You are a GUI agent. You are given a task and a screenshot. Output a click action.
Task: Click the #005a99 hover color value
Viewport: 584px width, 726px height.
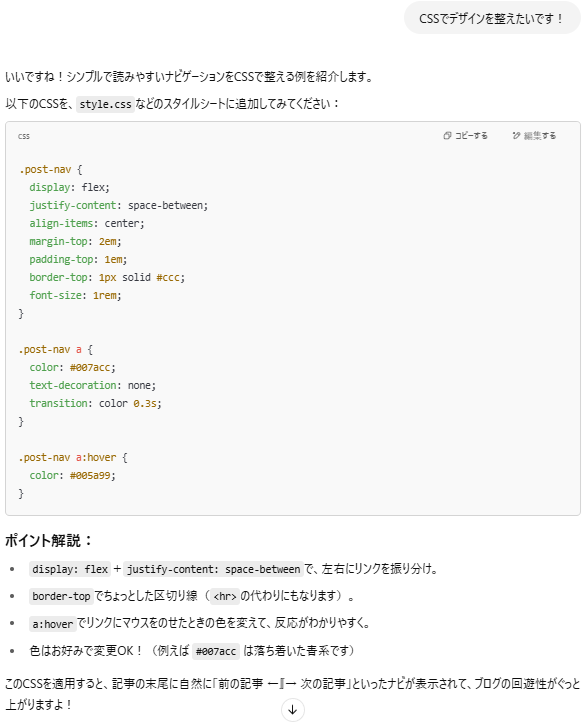93,476
